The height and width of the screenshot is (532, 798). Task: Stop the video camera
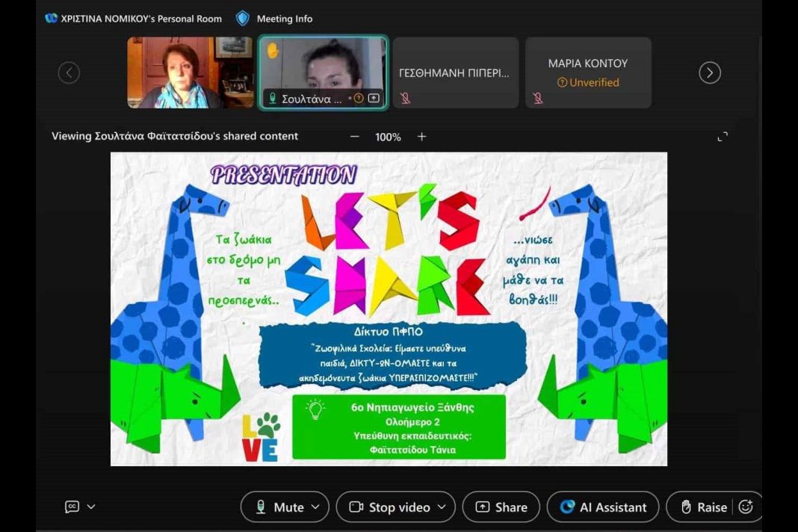tap(390, 507)
